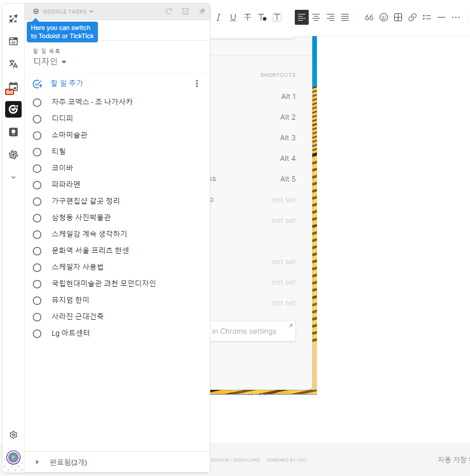This screenshot has height=476, width=470.
Task: Open the translate sidebar icon
Action: [13, 64]
